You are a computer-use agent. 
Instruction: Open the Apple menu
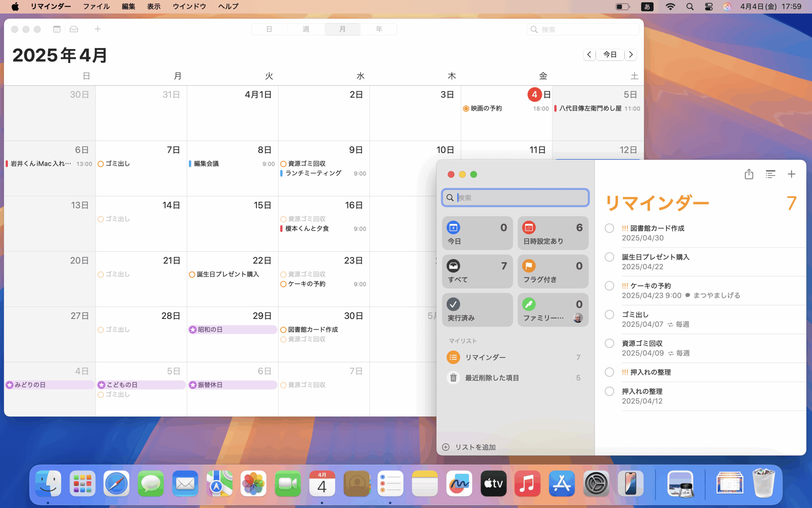tap(15, 6)
